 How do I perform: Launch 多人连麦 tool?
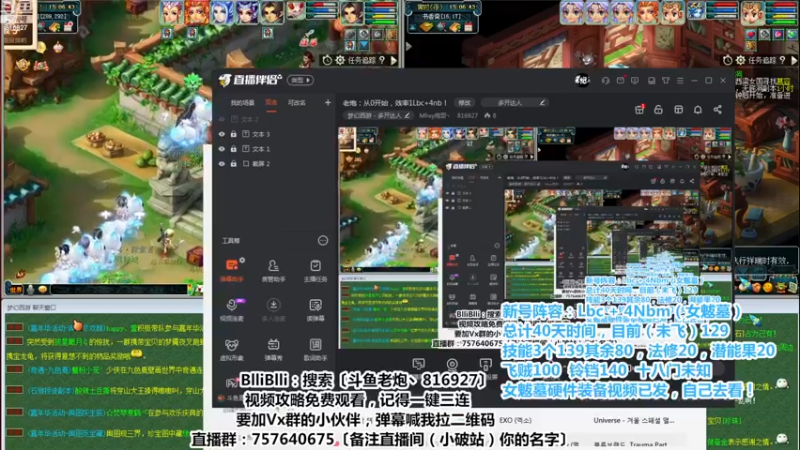(273, 309)
